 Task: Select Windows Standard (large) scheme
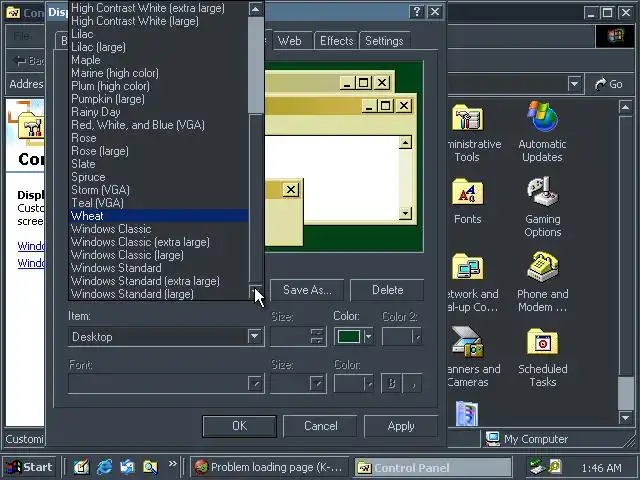click(x=159, y=294)
